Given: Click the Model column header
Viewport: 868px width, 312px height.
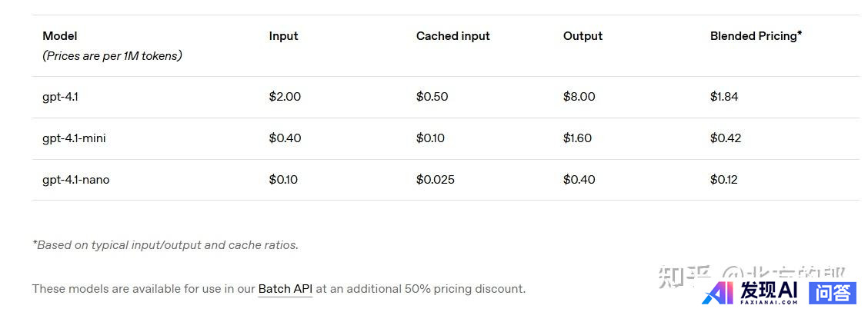Looking at the screenshot, I should (x=60, y=36).
